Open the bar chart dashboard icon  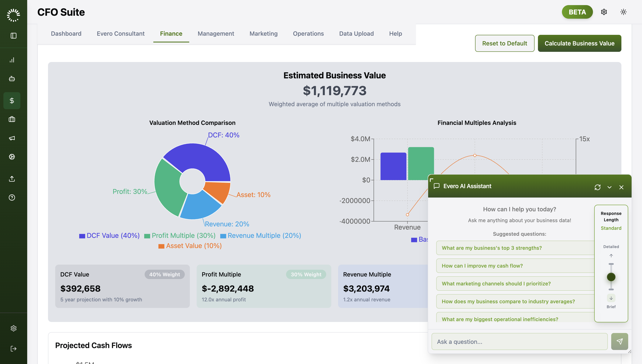(x=12, y=60)
